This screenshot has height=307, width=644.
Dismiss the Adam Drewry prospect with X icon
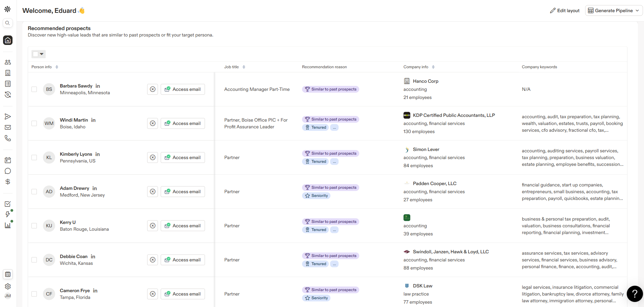[x=153, y=191]
